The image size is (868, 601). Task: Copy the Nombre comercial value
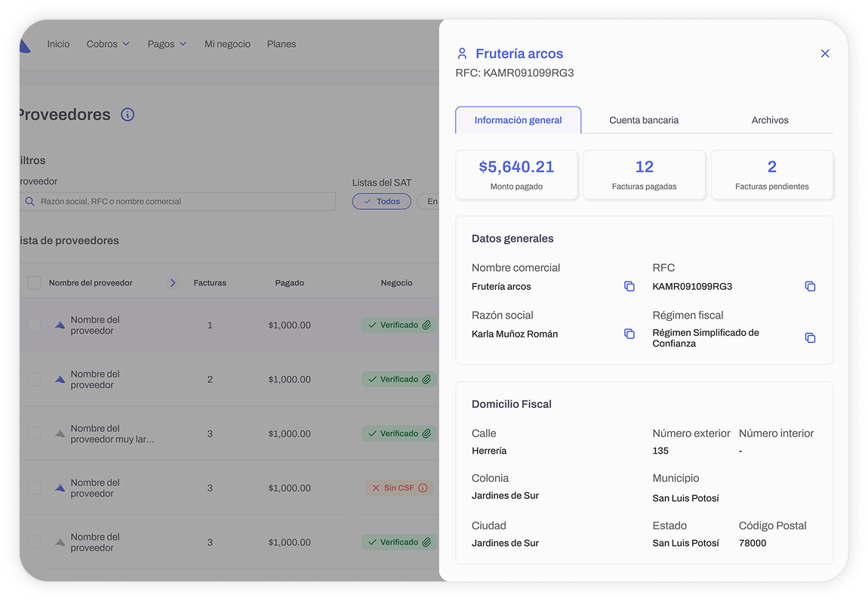point(629,287)
